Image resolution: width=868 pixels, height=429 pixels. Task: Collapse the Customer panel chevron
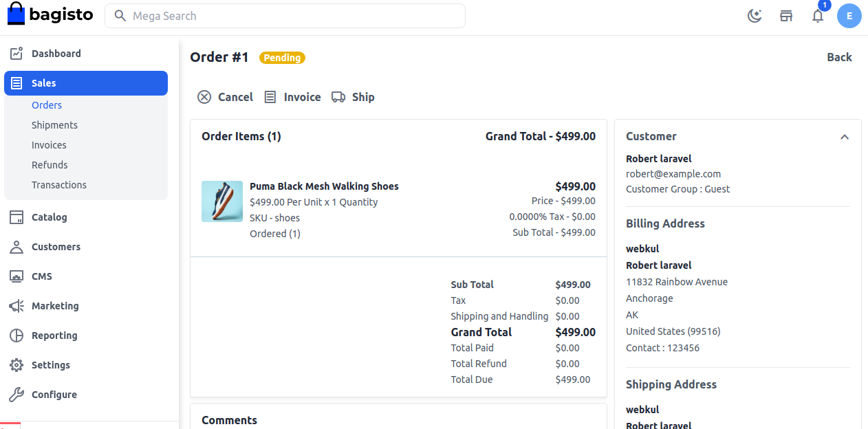coord(845,137)
